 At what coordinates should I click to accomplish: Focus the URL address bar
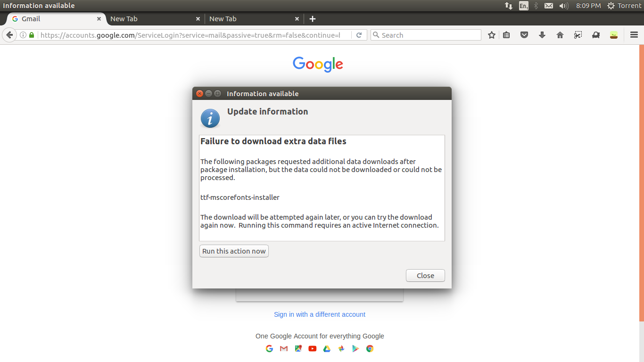[x=190, y=35]
